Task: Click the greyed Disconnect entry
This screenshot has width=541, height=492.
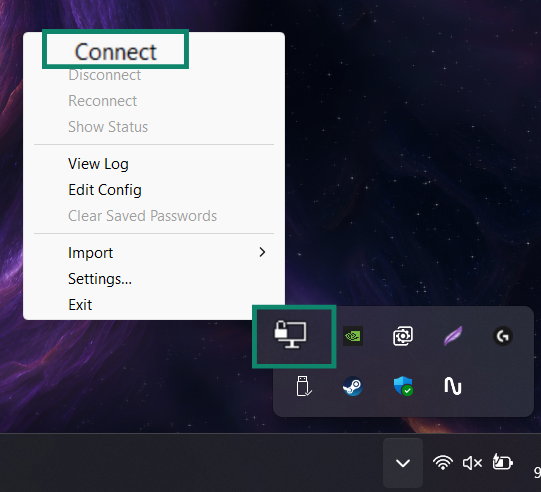Action: coord(105,75)
